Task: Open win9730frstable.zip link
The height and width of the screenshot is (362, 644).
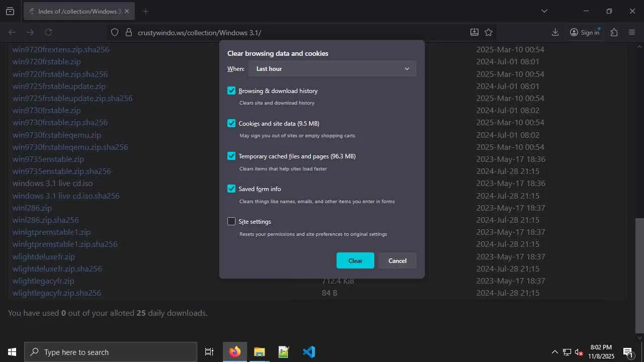Action: coord(47,111)
